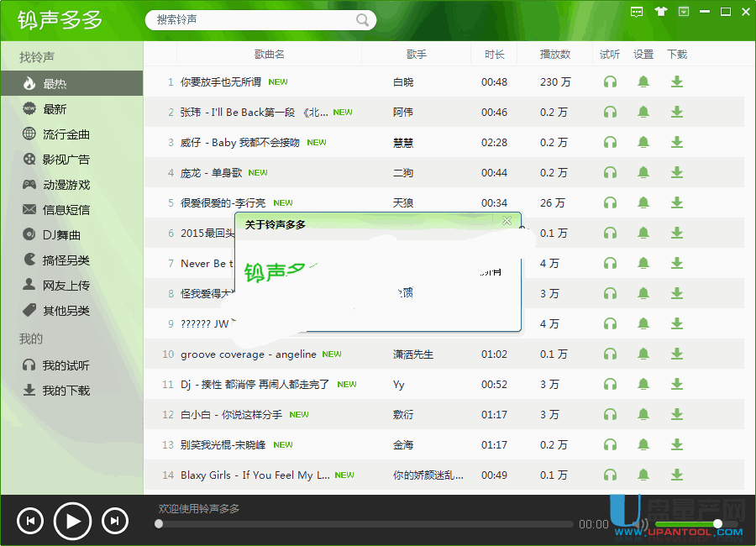The image size is (756, 546).
Task: Click the bell set-ringtone icon for song 3
Action: [643, 143]
